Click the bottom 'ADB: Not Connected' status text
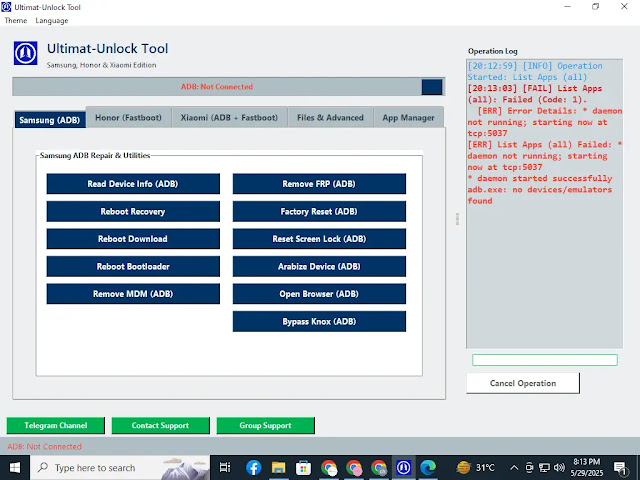This screenshot has height=480, width=640. pyautogui.click(x=44, y=447)
